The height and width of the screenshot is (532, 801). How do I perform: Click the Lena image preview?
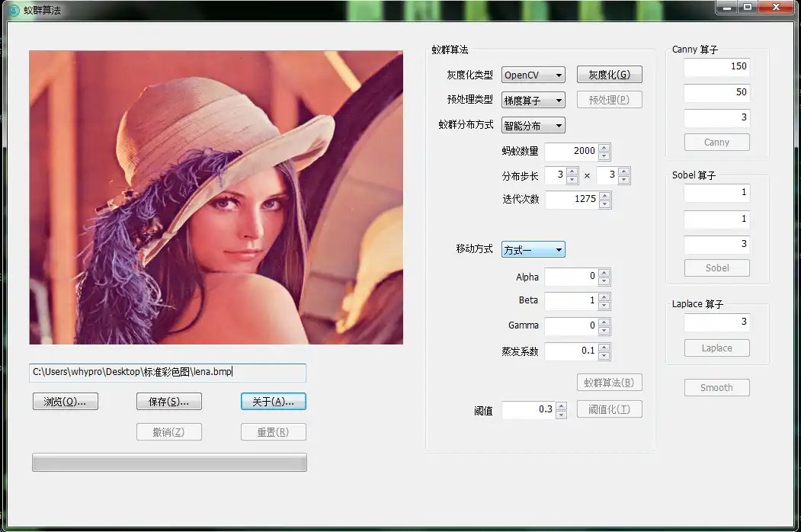216,197
